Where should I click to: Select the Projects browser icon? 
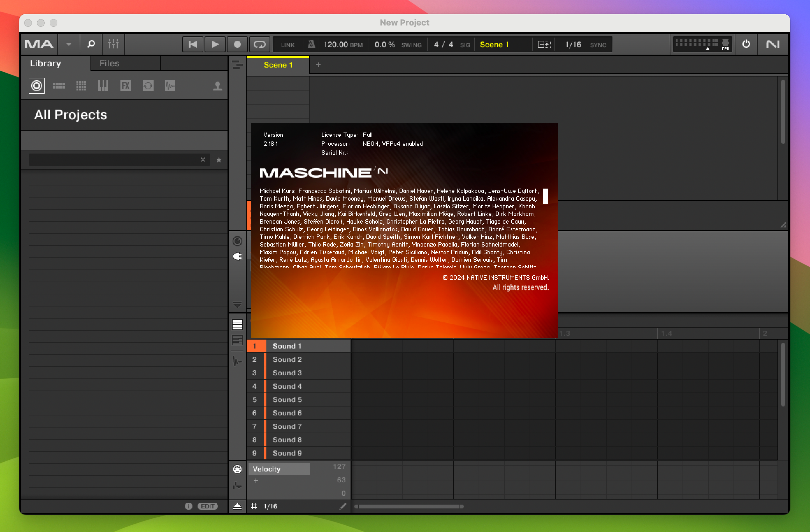pyautogui.click(x=37, y=86)
